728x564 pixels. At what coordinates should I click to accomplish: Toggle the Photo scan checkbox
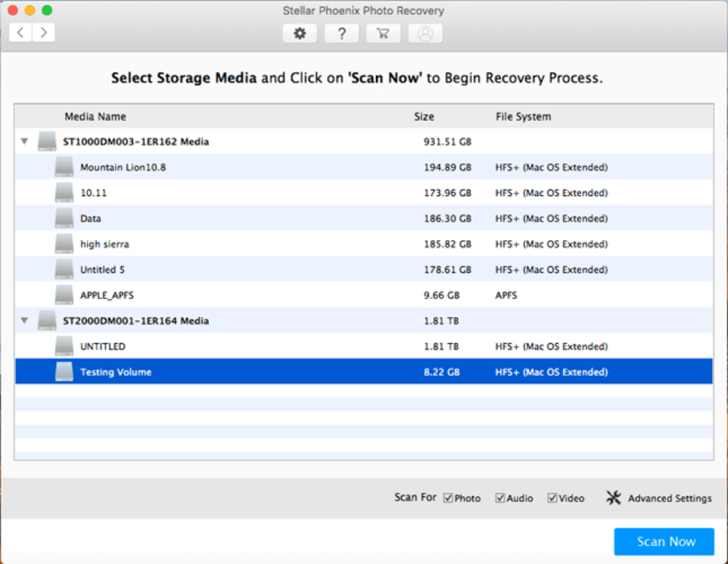448,498
